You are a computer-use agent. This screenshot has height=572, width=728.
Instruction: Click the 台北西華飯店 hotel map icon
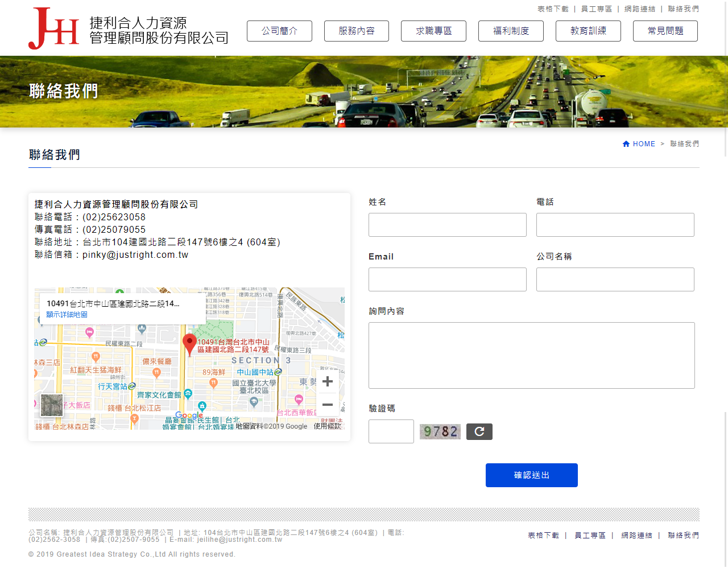tap(299, 400)
